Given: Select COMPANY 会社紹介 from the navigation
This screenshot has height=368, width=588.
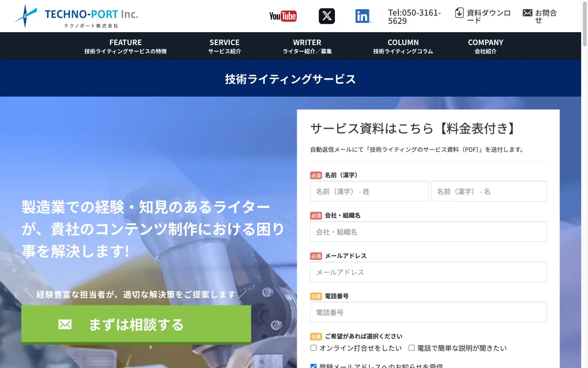Looking at the screenshot, I should click(x=486, y=46).
